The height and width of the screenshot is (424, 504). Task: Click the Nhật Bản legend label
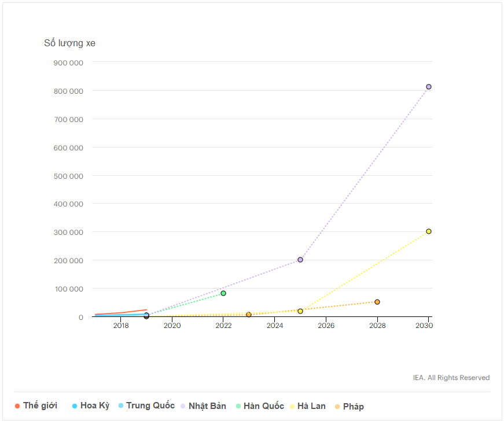(207, 406)
